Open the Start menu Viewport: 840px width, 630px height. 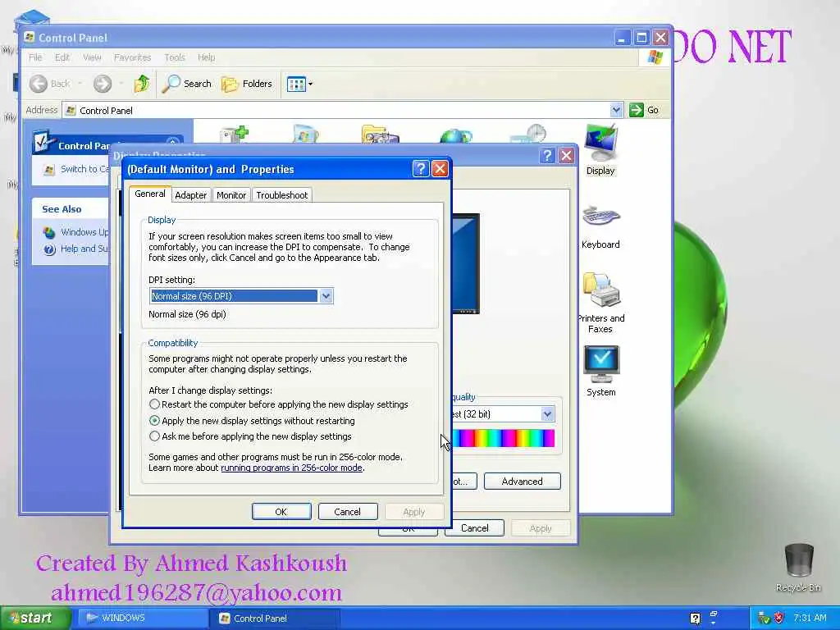click(x=35, y=618)
